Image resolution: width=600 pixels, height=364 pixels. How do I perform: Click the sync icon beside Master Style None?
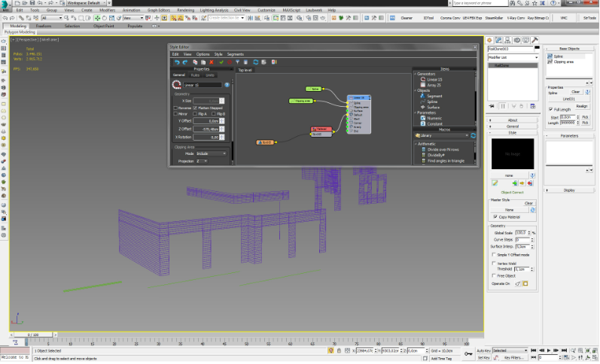532,210
